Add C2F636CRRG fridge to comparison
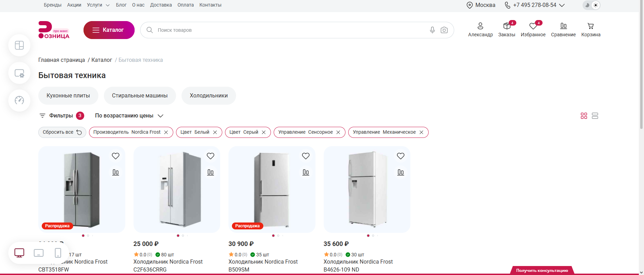644x275 pixels. click(x=211, y=172)
